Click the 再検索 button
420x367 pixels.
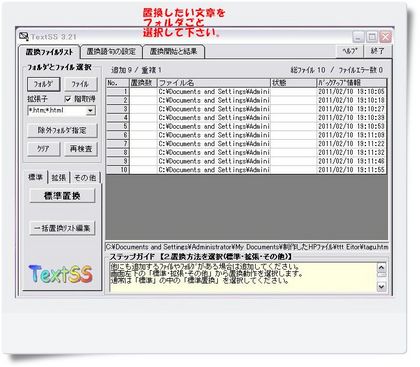point(80,149)
